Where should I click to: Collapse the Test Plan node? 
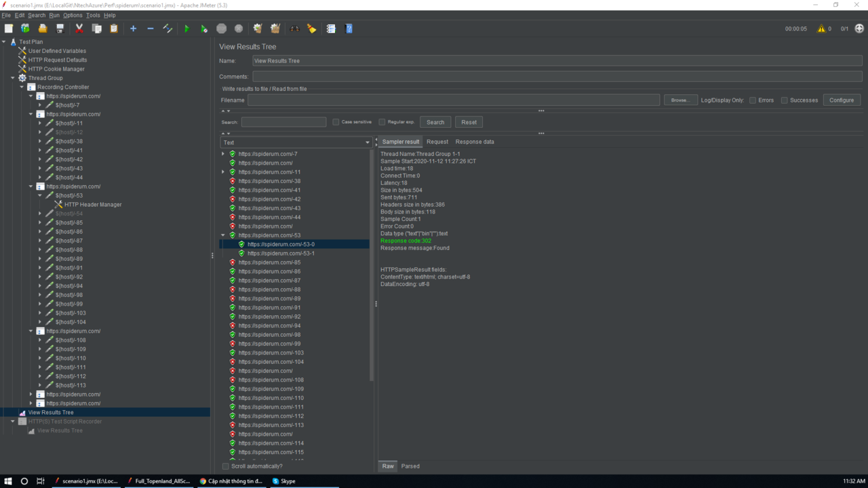click(x=4, y=42)
